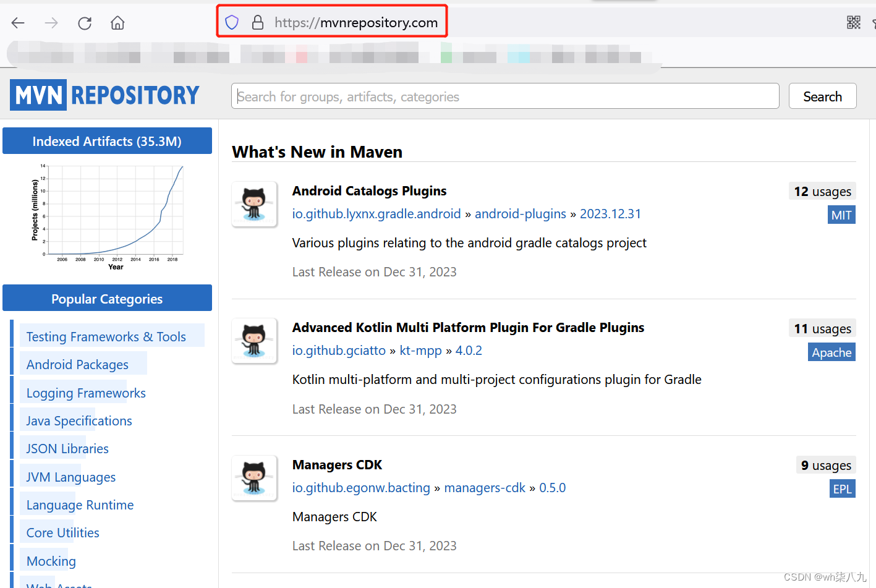
Task: Open the Android Catalogs Plugins title
Action: (x=369, y=190)
